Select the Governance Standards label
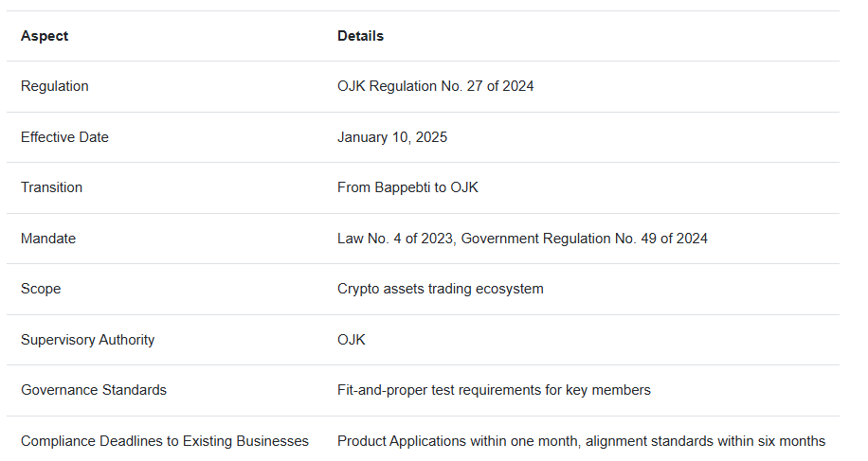The image size is (868, 461). pos(94,390)
